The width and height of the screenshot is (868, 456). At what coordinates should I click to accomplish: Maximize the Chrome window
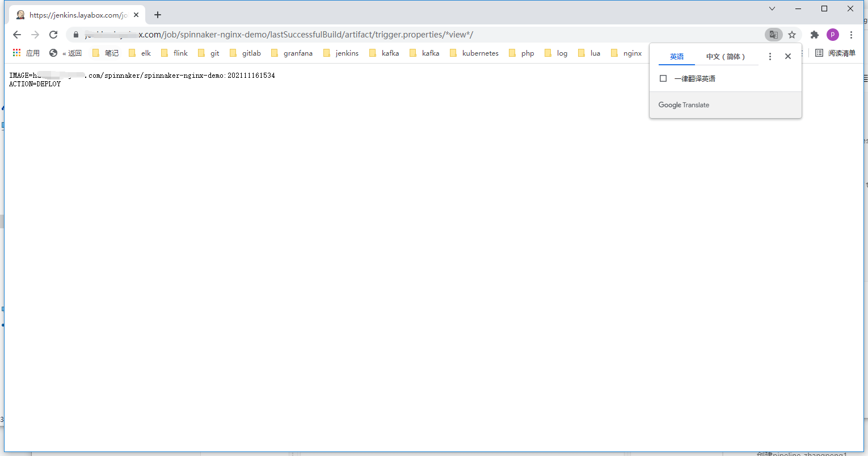tap(824, 9)
